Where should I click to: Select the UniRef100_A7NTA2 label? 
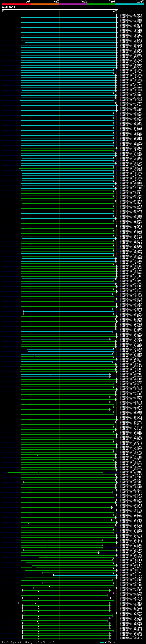pyautogui.click(x=131, y=20)
